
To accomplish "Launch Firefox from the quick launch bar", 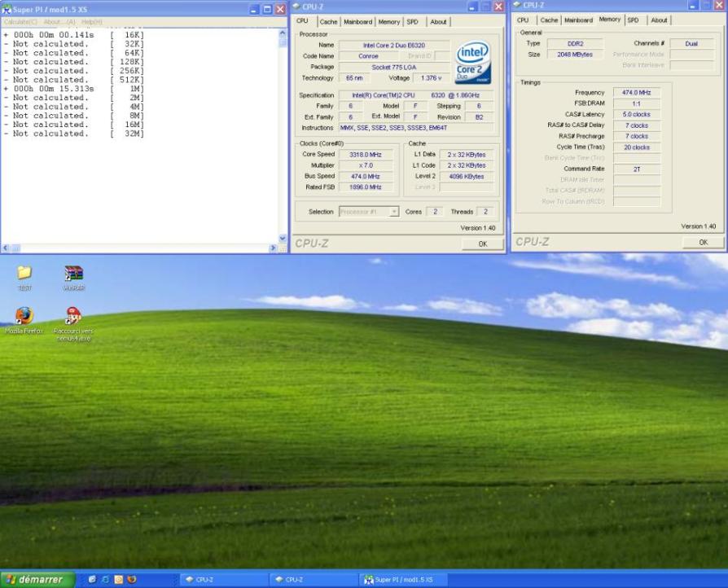I will click(132, 579).
